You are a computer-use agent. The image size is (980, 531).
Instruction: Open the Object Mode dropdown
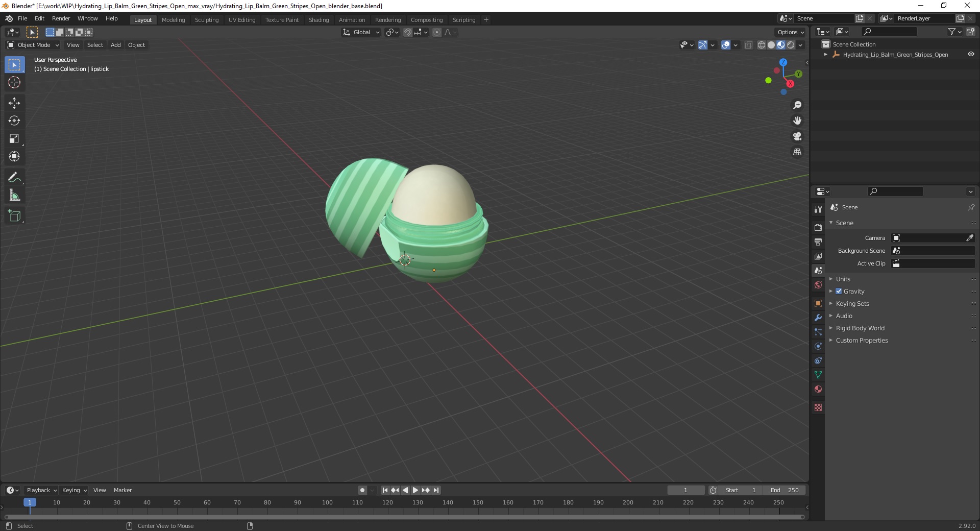pyautogui.click(x=33, y=45)
